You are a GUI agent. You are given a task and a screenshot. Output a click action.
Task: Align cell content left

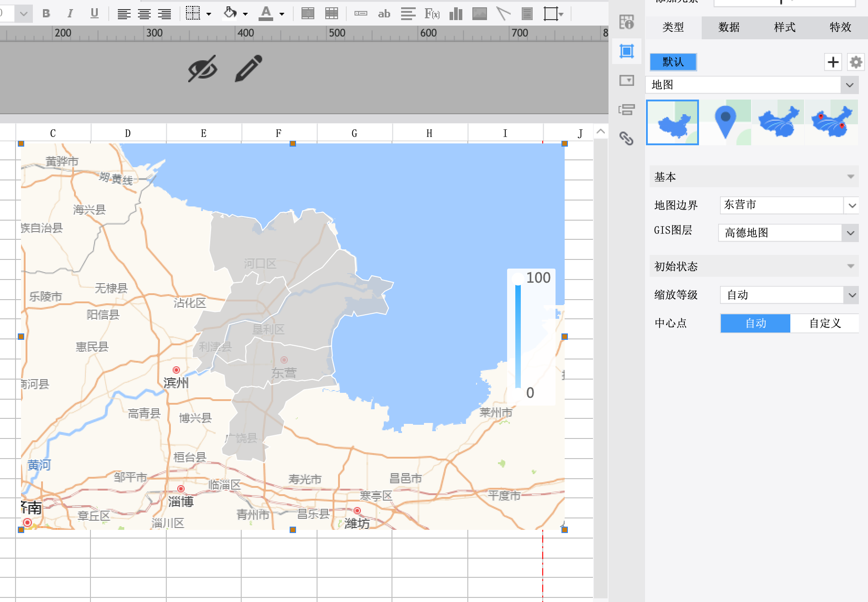tap(124, 14)
